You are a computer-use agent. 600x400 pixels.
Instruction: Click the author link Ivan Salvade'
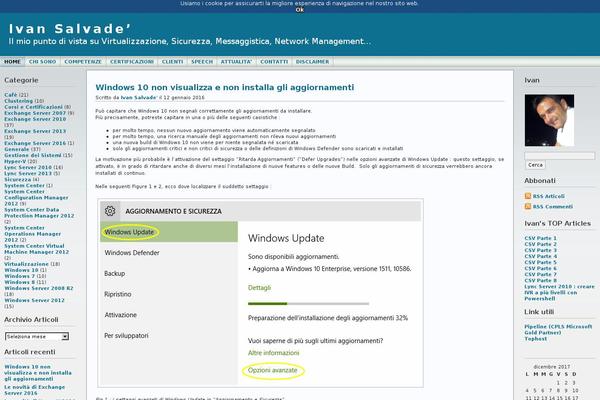coord(139,98)
